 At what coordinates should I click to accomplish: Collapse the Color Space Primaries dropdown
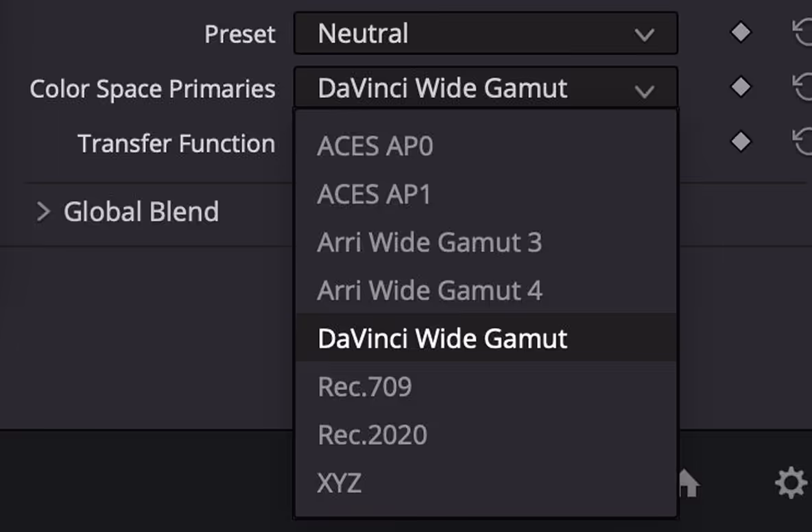coord(486,88)
